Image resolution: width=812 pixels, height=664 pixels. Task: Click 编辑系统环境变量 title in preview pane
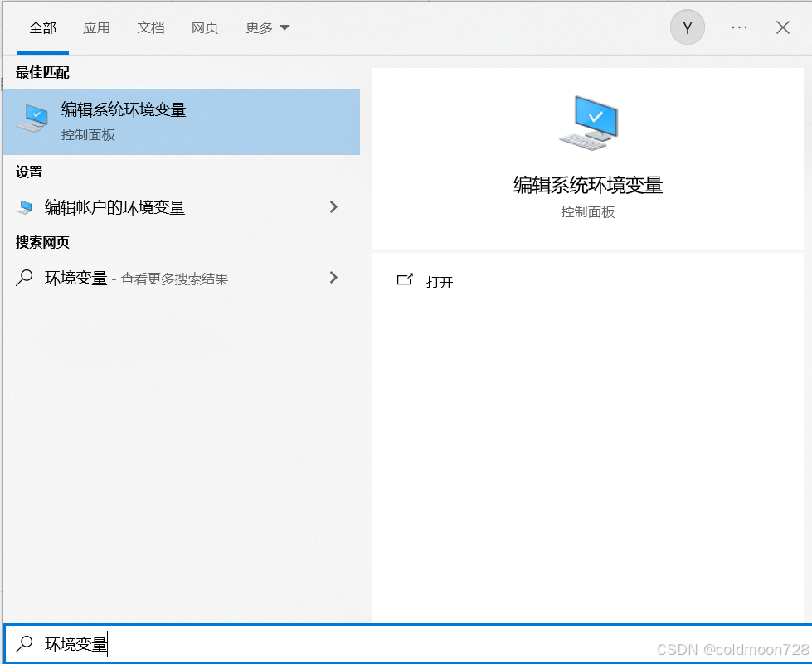(588, 186)
